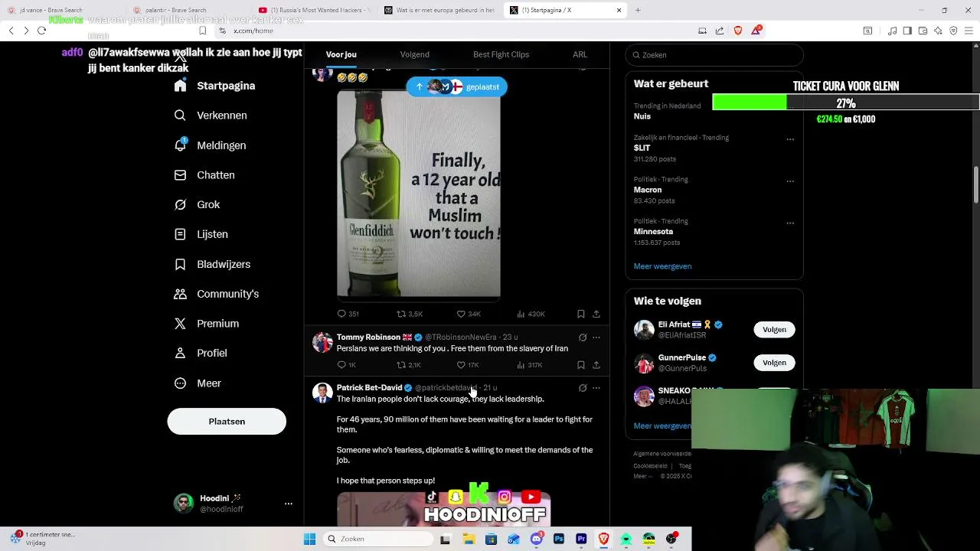Click the X Zoeken search field
The width and height of the screenshot is (980, 551).
714,55
